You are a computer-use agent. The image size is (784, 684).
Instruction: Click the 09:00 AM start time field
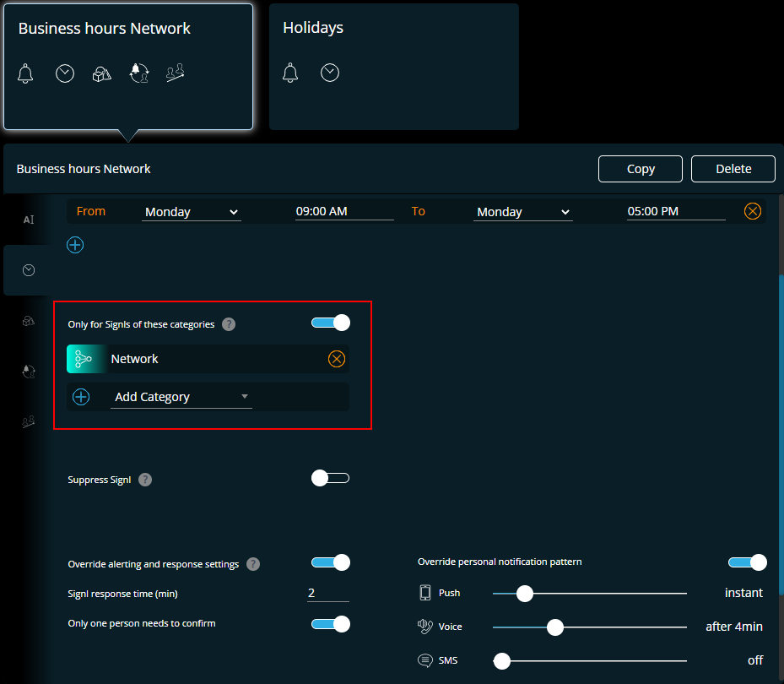pos(344,212)
